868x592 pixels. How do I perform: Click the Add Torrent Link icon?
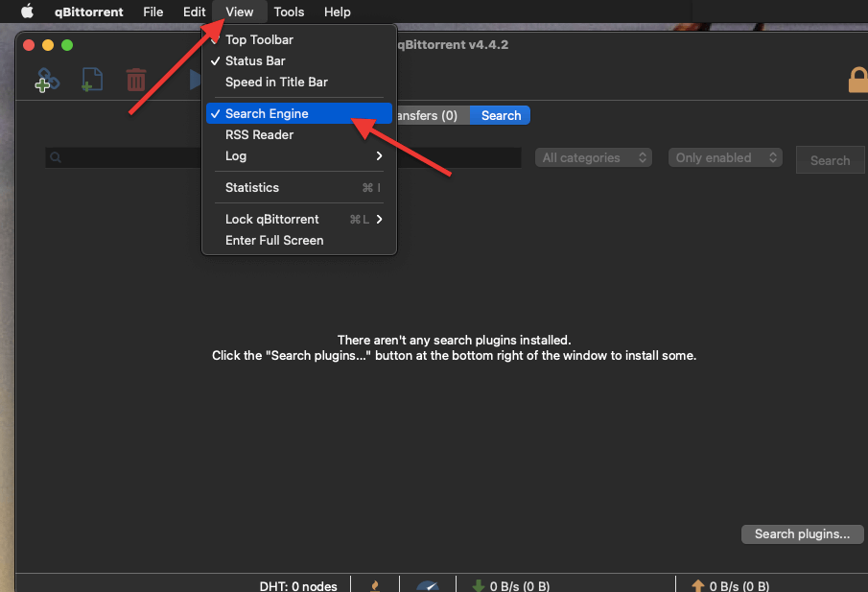click(47, 81)
